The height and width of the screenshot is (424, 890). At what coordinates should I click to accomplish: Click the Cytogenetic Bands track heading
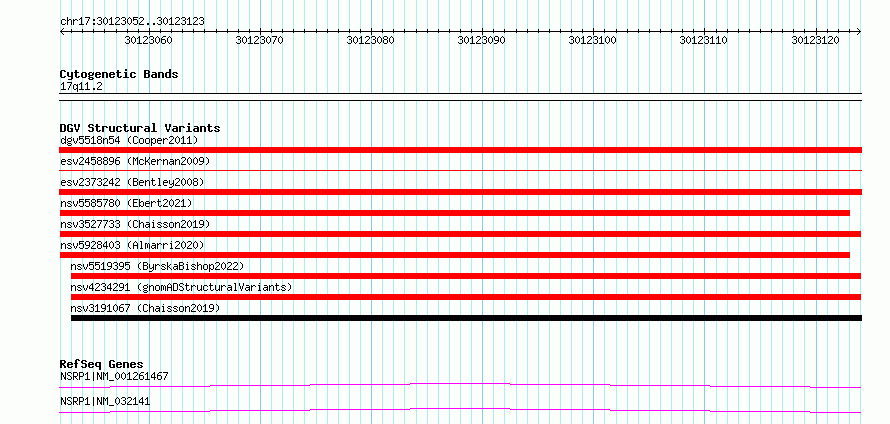click(119, 74)
